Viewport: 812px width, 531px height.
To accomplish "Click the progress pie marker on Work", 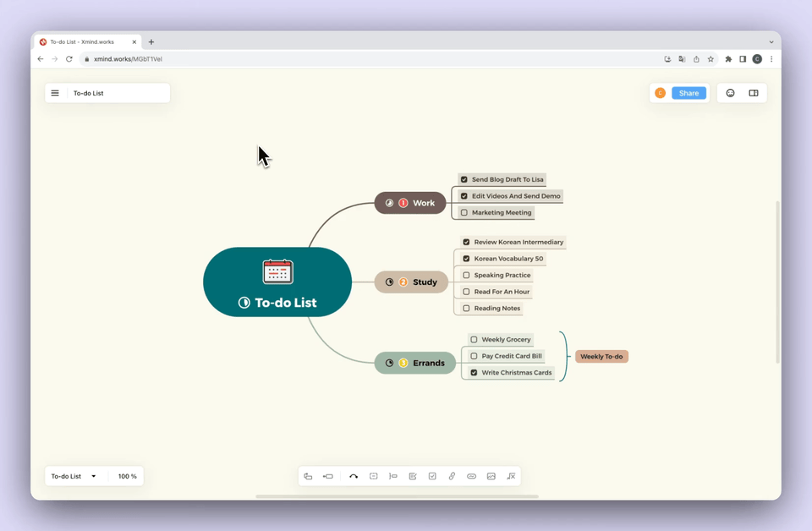I will 389,203.
